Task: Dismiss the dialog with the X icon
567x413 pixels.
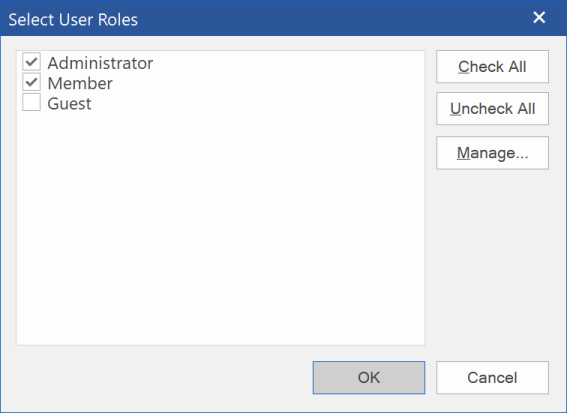Action: (539, 17)
